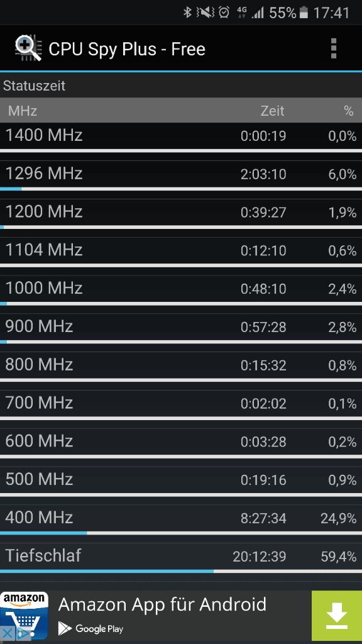
Task: Select the 400 MHz row
Action: click(x=181, y=519)
